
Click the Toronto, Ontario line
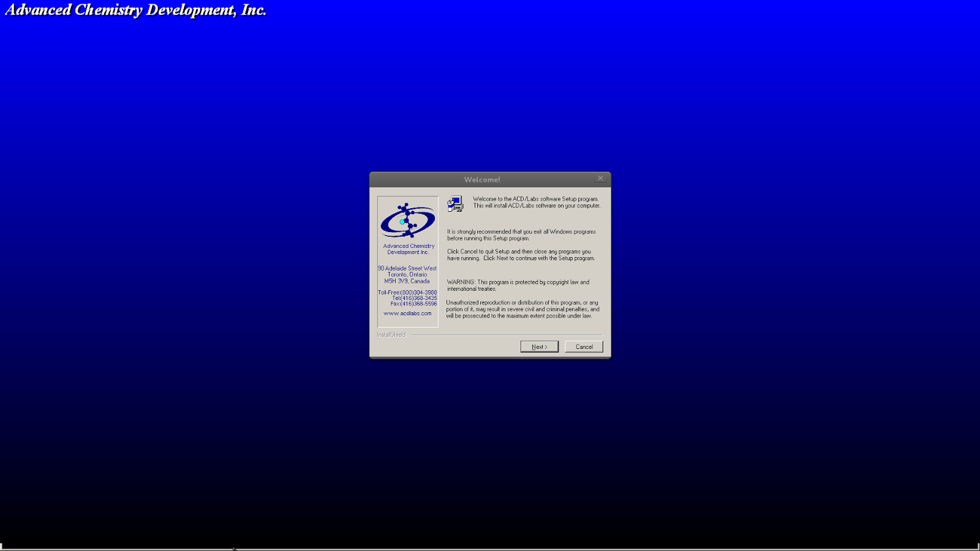point(407,275)
